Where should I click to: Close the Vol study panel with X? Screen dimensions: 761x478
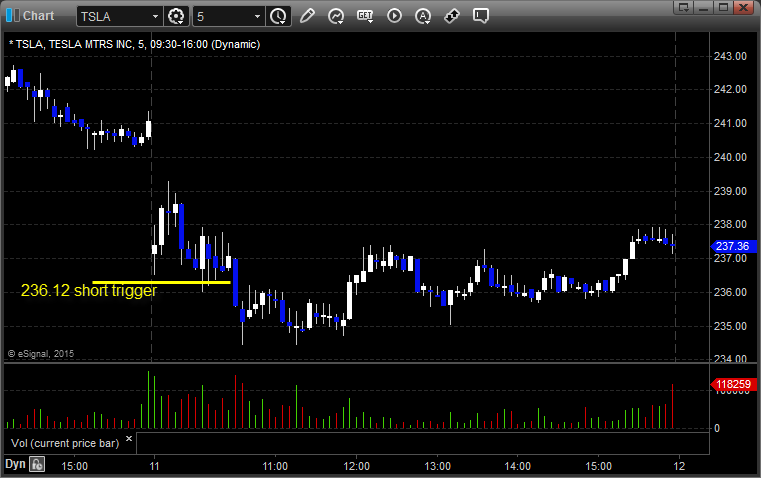[129, 439]
